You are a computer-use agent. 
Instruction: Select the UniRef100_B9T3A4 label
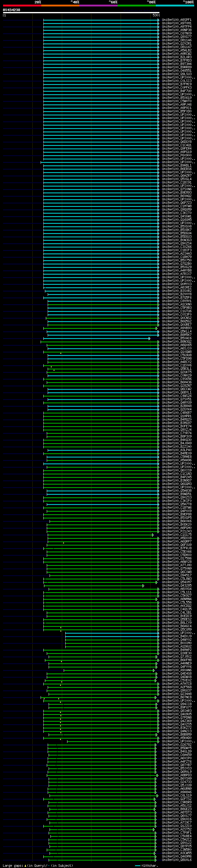176,64
